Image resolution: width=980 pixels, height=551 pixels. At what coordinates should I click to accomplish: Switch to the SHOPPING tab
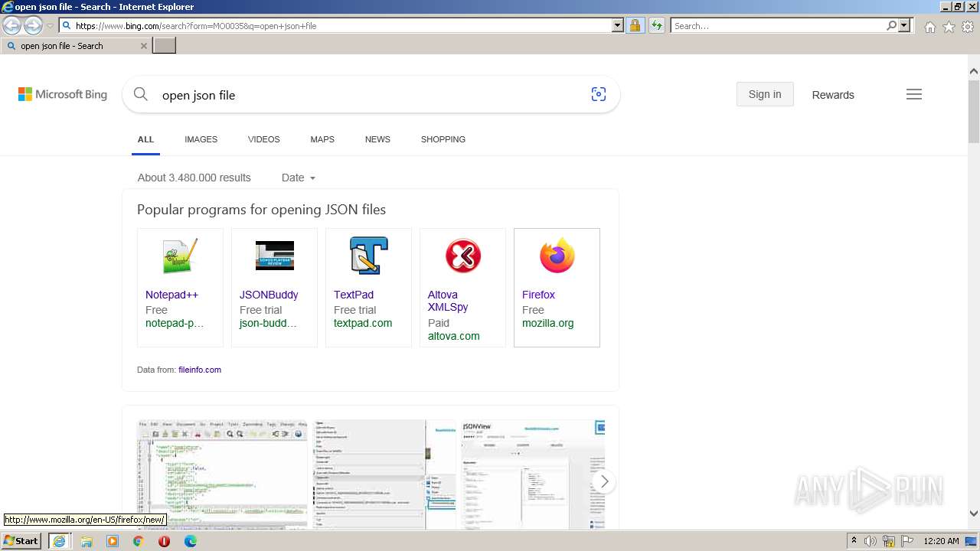pyautogui.click(x=443, y=139)
